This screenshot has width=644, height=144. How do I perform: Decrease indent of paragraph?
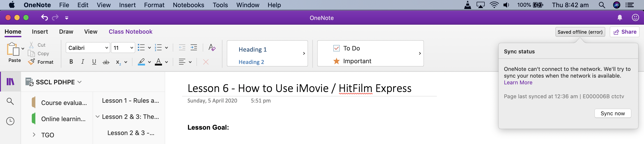[x=182, y=48]
